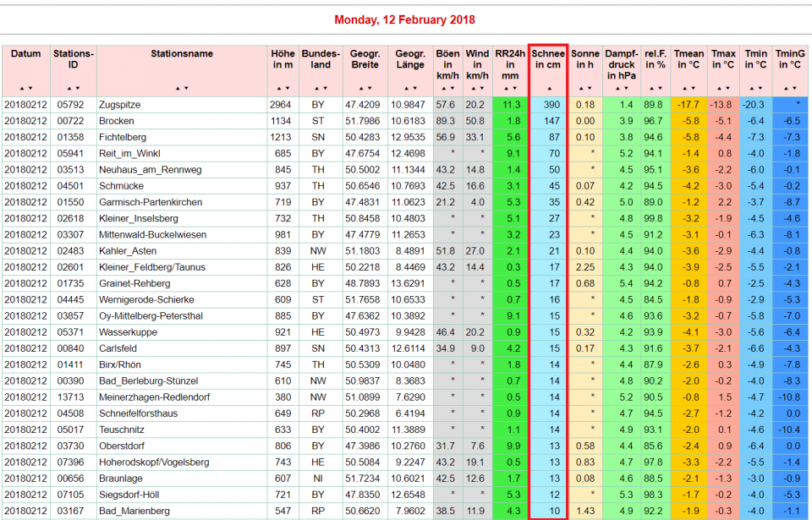812x520 pixels.
Task: Sort Bundesland column ascending arrow
Action: pos(316,88)
